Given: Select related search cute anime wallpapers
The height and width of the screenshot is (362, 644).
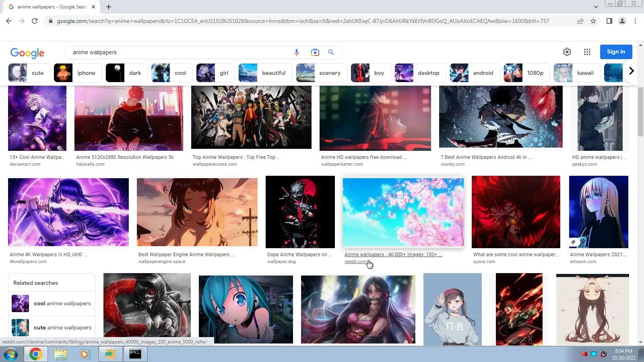Looking at the screenshot, I should click(52, 327).
